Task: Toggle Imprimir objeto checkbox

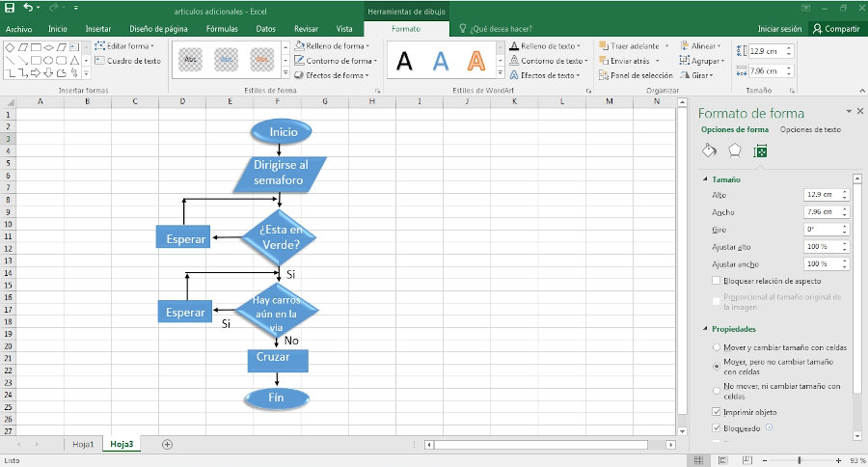Action: [x=717, y=412]
